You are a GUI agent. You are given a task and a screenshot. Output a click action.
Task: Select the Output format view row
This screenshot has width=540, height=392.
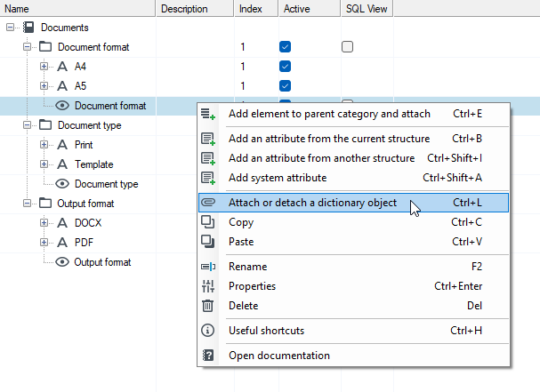pyautogui.click(x=102, y=262)
